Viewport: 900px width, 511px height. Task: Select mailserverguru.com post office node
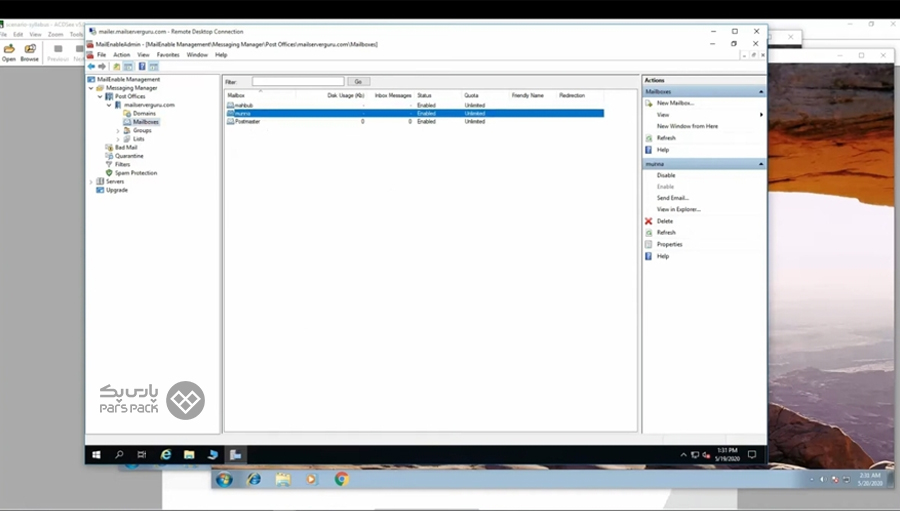click(149, 105)
